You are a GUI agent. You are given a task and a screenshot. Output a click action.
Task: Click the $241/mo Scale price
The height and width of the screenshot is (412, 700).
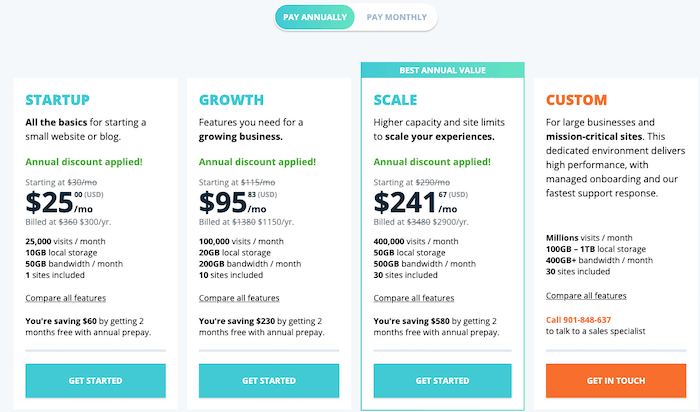coord(416,202)
